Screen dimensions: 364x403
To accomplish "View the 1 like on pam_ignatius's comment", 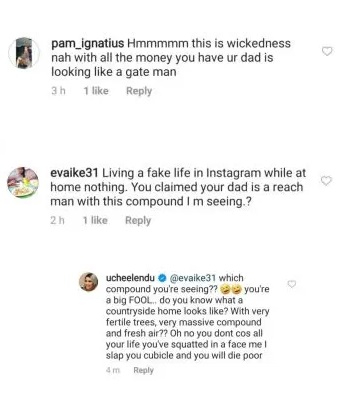I will click(96, 91).
